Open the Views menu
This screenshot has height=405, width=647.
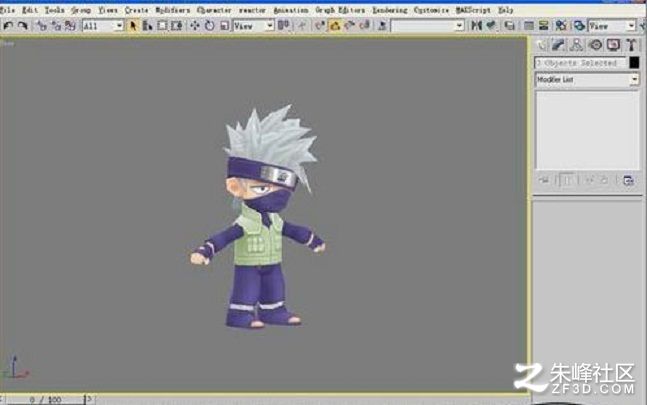click(x=108, y=10)
